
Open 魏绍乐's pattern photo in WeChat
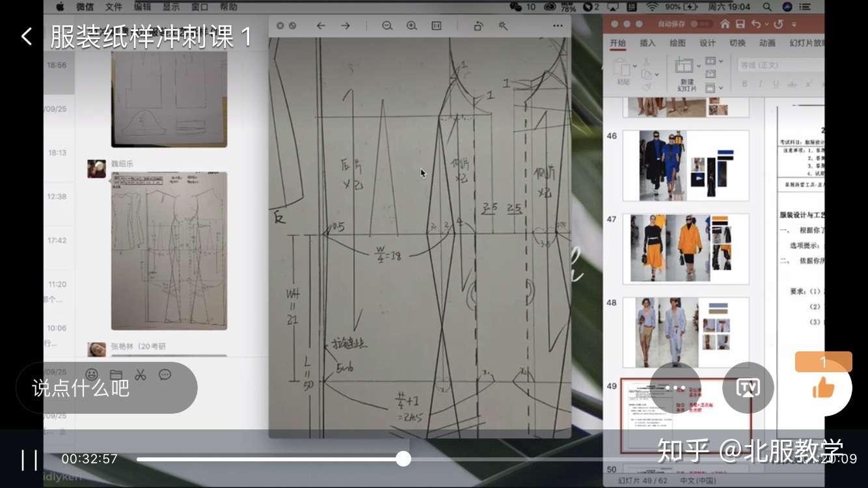169,251
